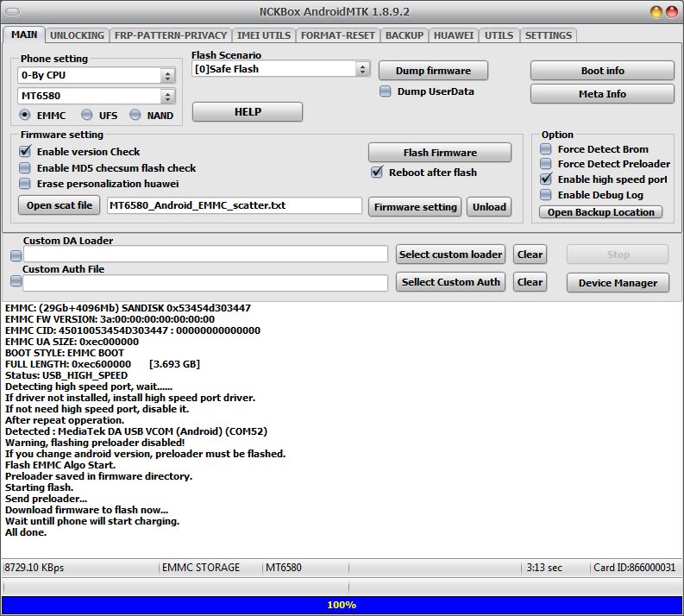Switch to the UNLOCKING tab
The width and height of the screenshot is (684, 616).
77,35
